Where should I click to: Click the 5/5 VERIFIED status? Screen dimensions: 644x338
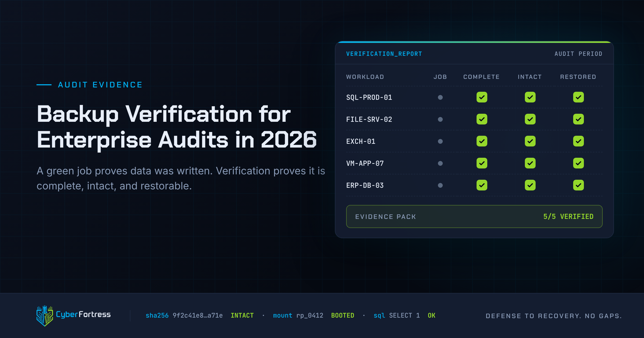569,216
